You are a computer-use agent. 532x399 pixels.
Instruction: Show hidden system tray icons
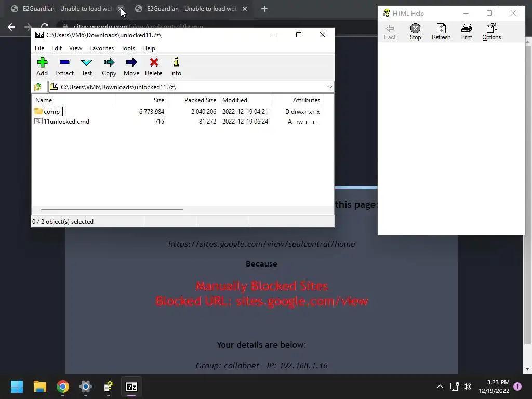440,387
